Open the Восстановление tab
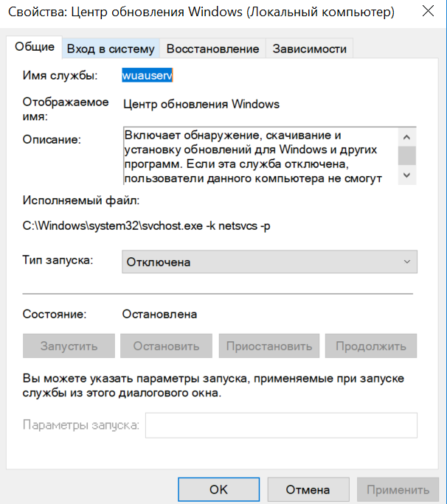Image resolution: width=447 pixels, height=504 pixels. click(x=212, y=49)
